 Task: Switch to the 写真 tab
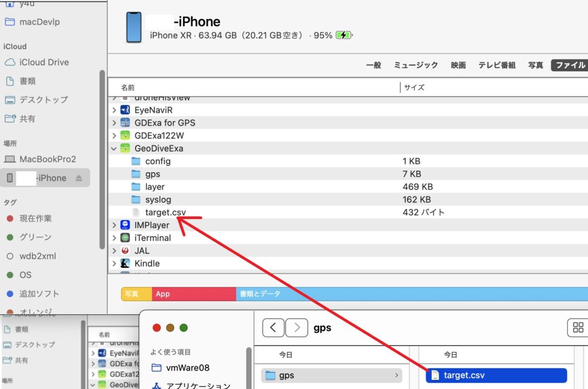(x=536, y=66)
